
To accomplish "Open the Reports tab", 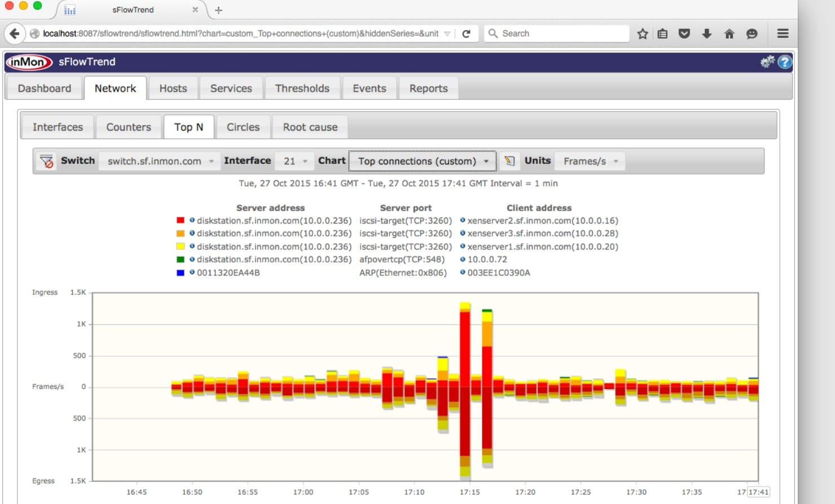I will click(429, 88).
